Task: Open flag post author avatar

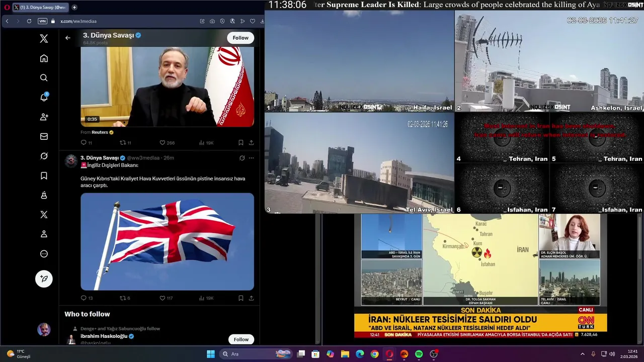Action: 71,161
